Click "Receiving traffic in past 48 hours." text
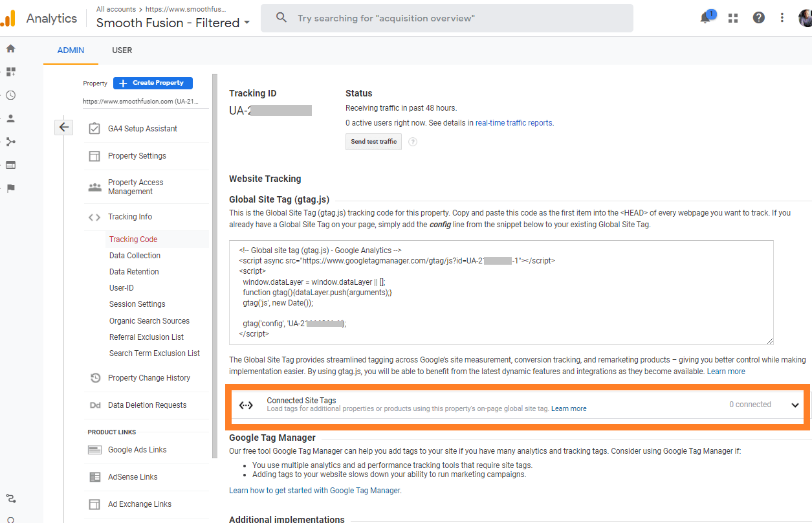 click(401, 108)
